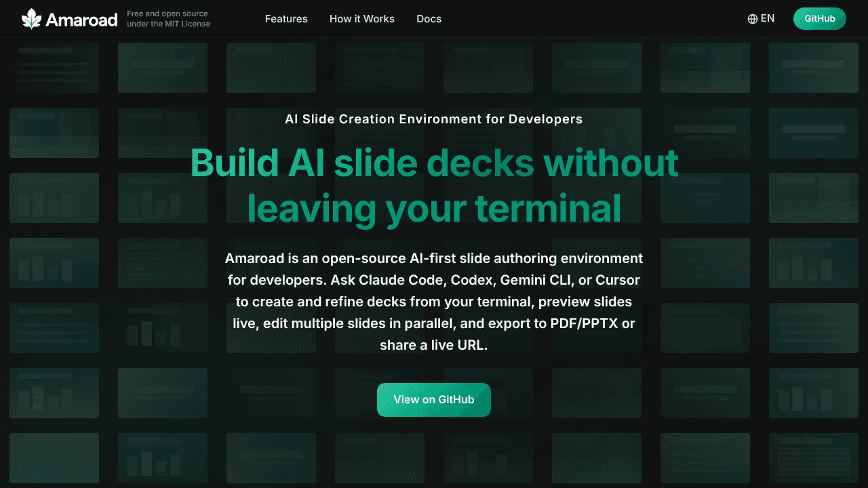Open the How it Works nav item
868x488 pixels.
click(362, 19)
